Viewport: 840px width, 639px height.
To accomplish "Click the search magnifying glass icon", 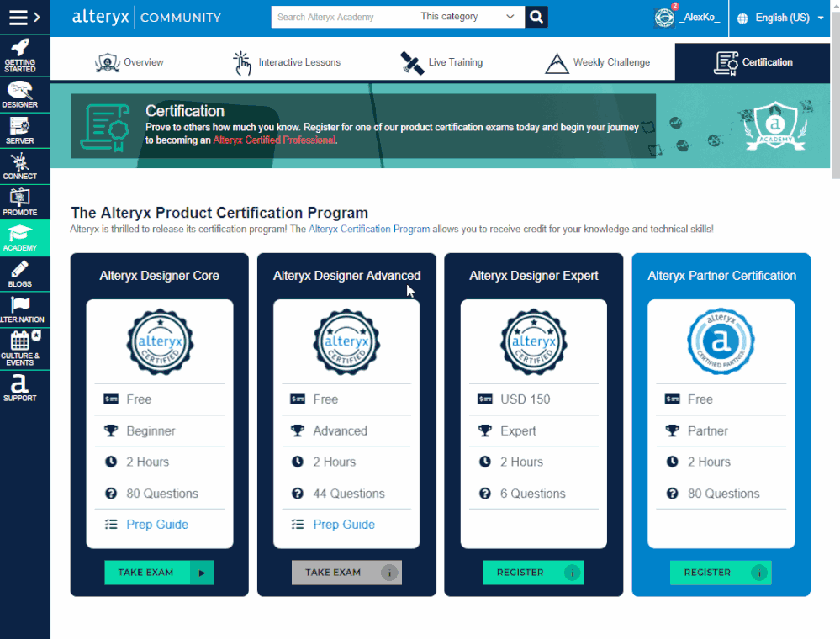I will (536, 16).
